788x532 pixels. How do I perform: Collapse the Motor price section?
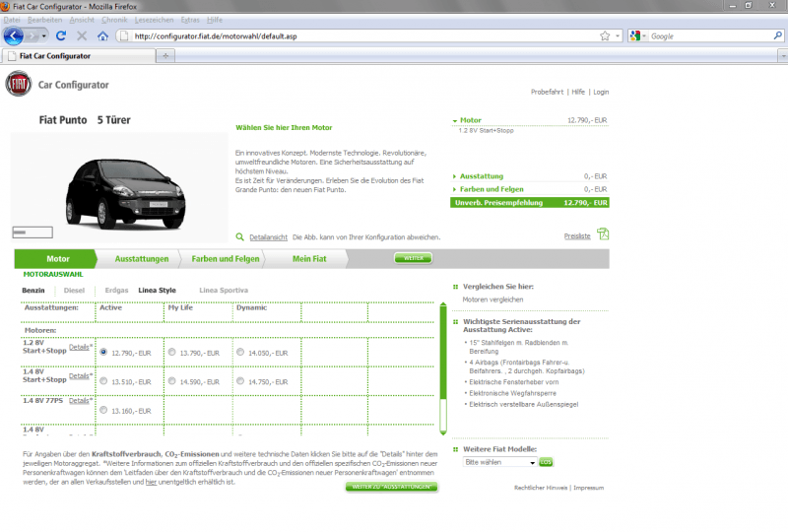454,120
